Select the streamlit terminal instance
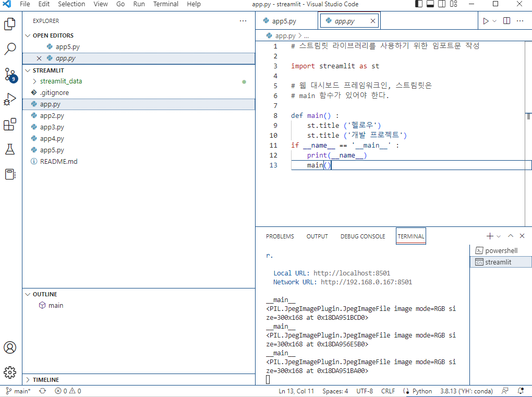The width and height of the screenshot is (532, 397). (501, 262)
